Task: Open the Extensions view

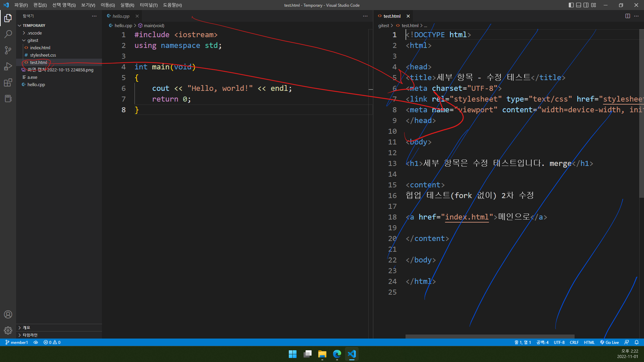Action: pyautogui.click(x=8, y=82)
